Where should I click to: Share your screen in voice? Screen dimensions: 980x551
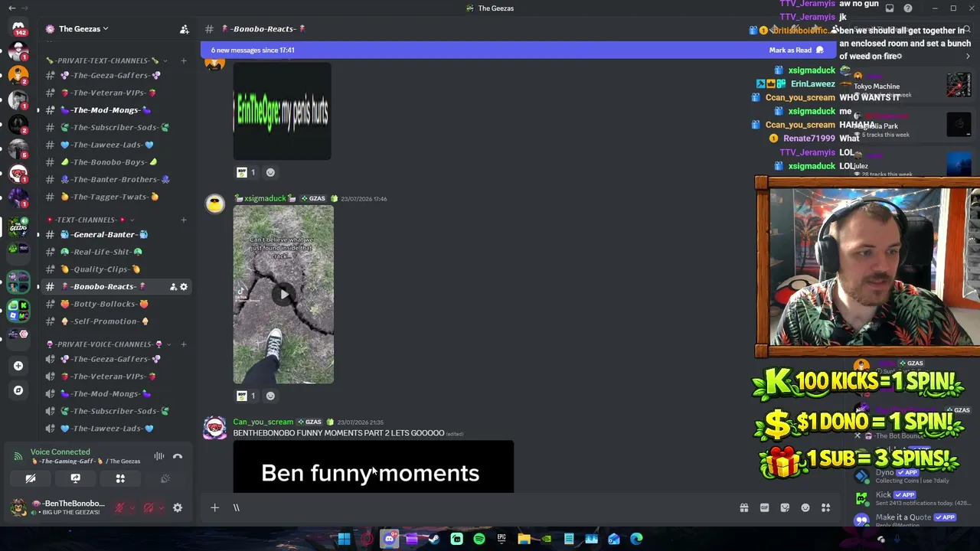(75, 478)
